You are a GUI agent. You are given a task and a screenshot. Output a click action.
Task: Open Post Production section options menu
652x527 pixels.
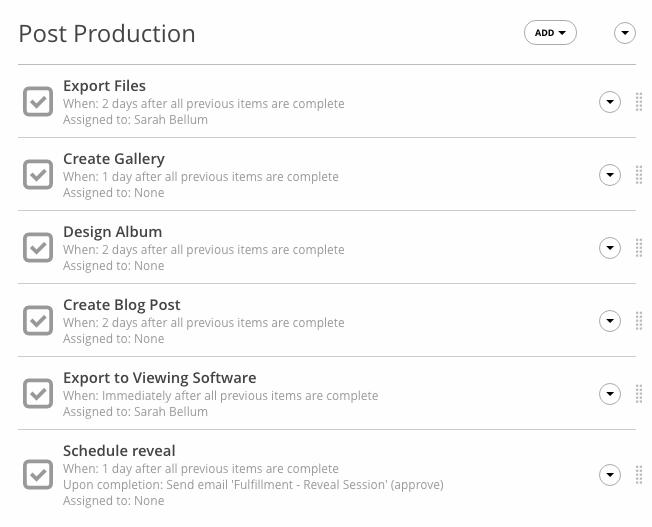(625, 33)
